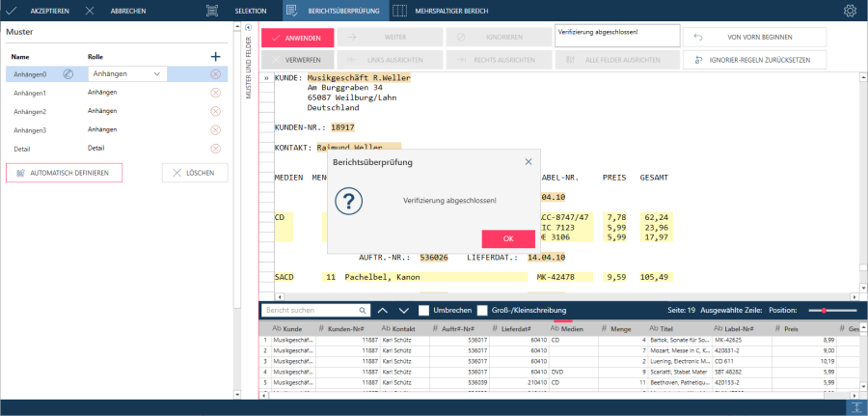This screenshot has height=416, width=868.
Task: Open the Rolle dropdown for Anhängen0
Action: click(126, 74)
